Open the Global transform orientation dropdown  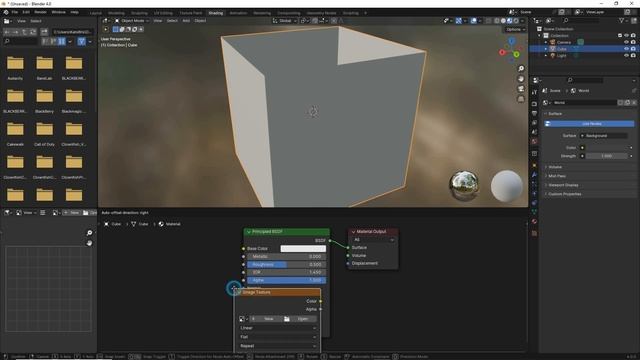[x=284, y=21]
